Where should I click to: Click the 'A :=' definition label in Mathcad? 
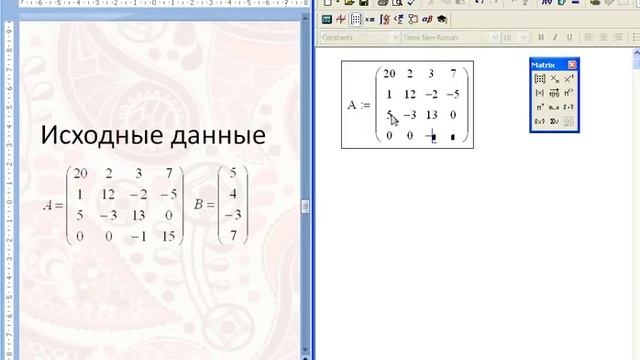(x=358, y=105)
